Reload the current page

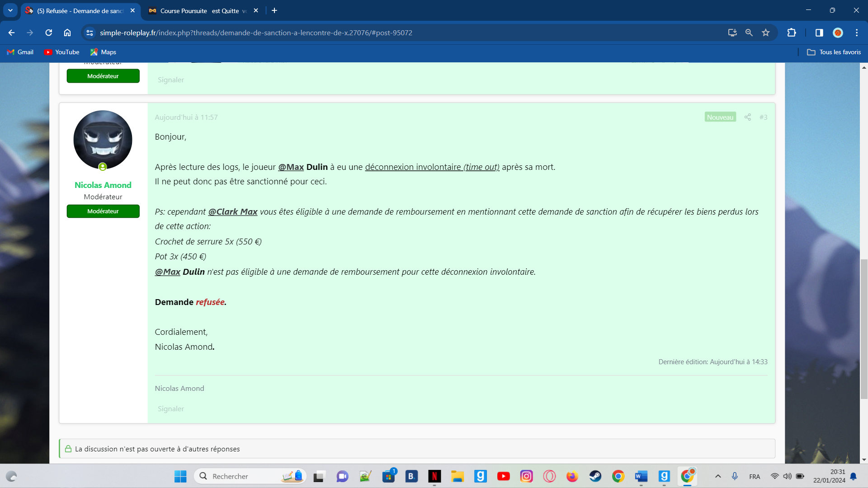tap(49, 33)
